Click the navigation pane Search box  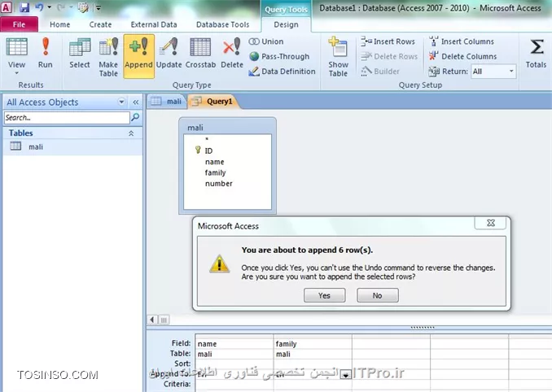tap(65, 118)
